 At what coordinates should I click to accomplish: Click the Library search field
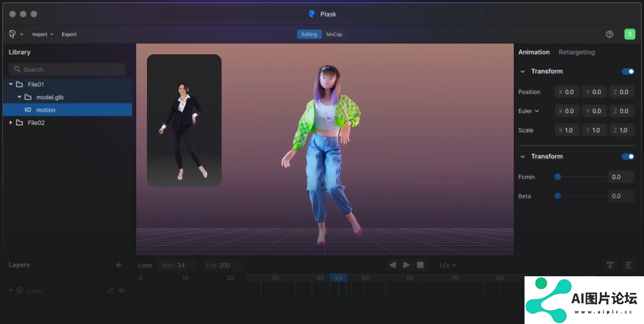[x=67, y=69]
